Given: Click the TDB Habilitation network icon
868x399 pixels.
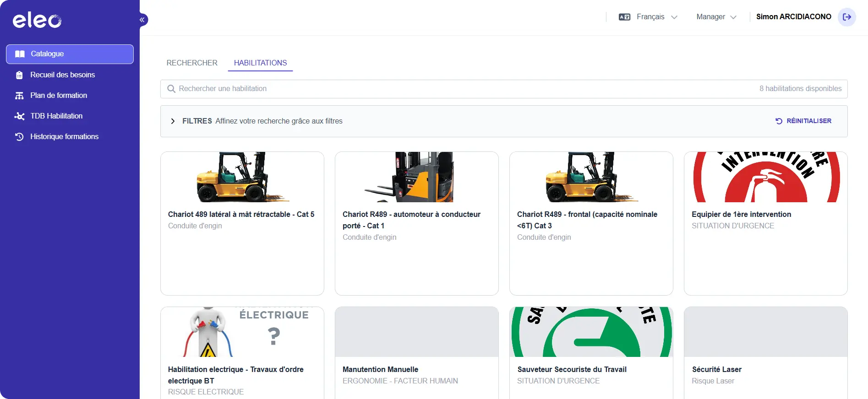Looking at the screenshot, I should [x=19, y=116].
